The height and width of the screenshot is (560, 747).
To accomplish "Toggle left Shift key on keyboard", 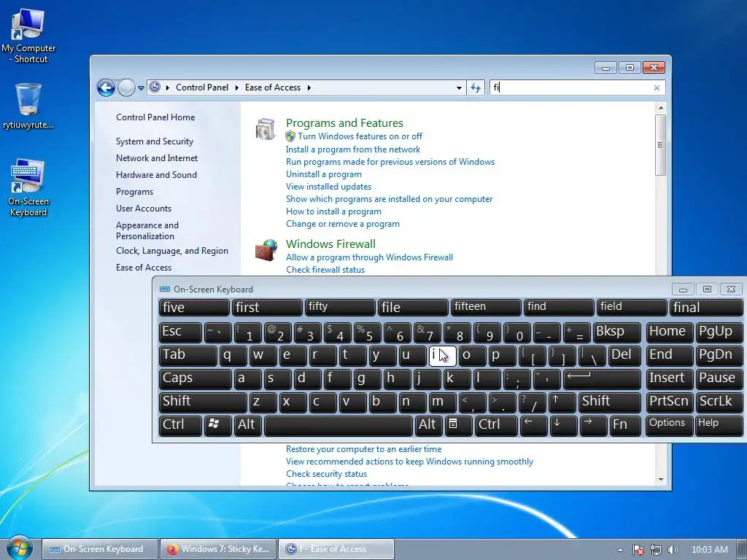I will (x=203, y=402).
